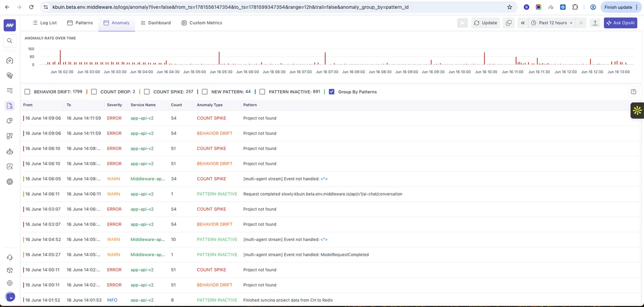Open the colorful circle browser extension
Viewport: 644px width, 307px height.
539,7
